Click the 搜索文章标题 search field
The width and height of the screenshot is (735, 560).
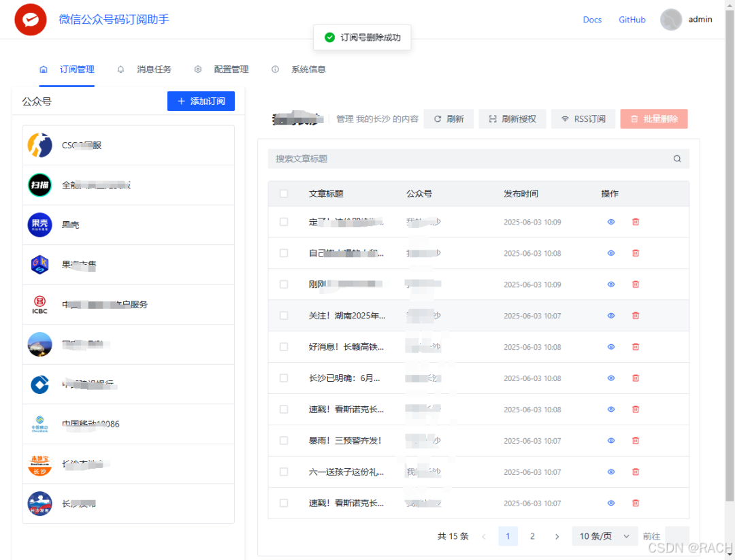coord(478,159)
